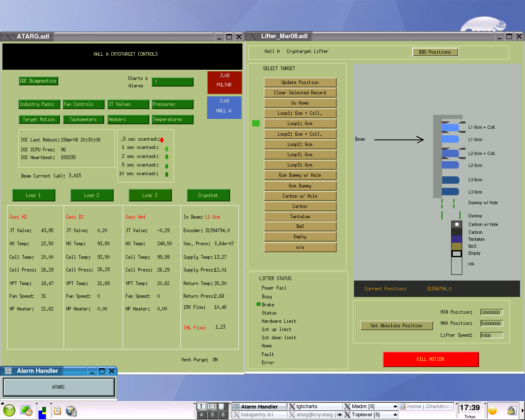Switch to virtual desktop 6 in pager
The height and width of the screenshot is (420, 525).
point(223,415)
